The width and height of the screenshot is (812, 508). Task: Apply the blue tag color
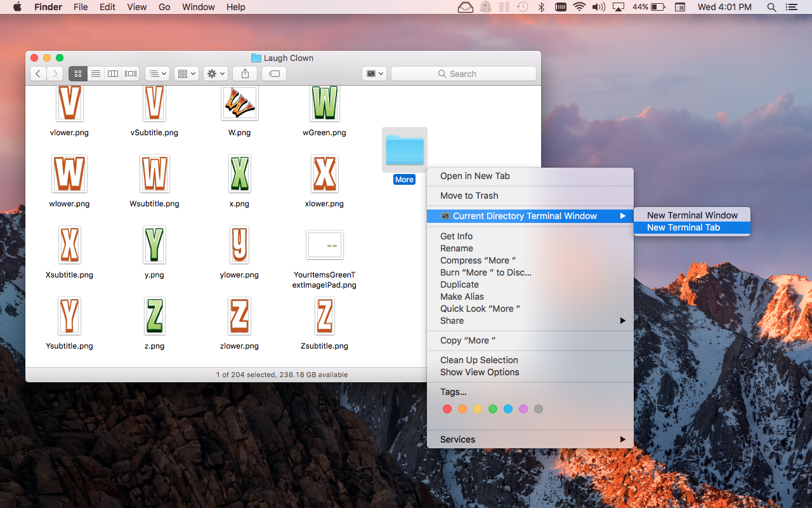pyautogui.click(x=508, y=409)
